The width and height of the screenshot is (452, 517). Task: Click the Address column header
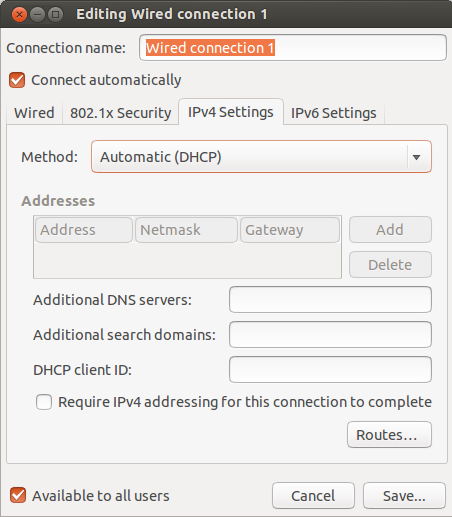click(x=84, y=230)
